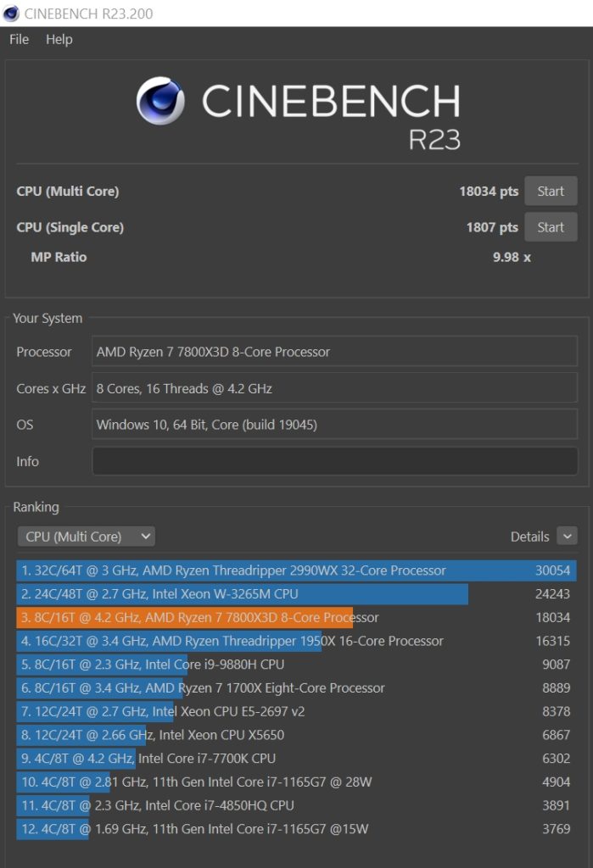593x868 pixels.
Task: Select ranking row 4 Threadripper 1950X
Action: [x=297, y=641]
